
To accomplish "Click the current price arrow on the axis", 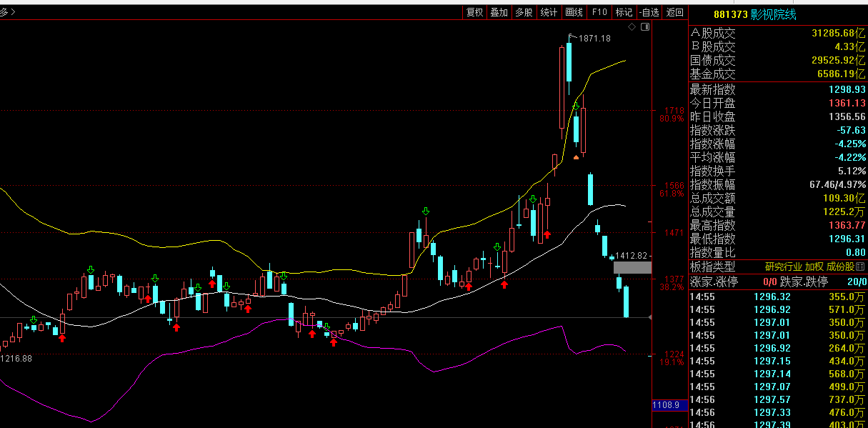I will 649,317.
